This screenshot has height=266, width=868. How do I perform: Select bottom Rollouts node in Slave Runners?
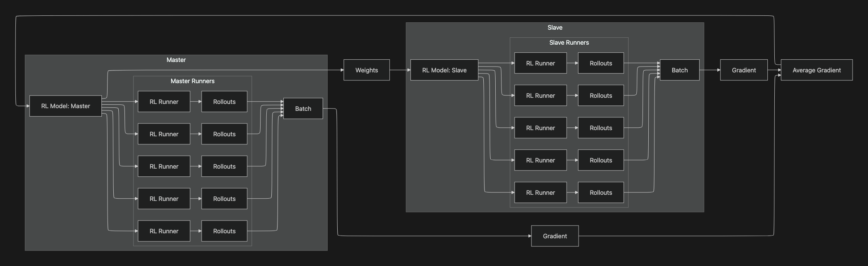(x=601, y=192)
